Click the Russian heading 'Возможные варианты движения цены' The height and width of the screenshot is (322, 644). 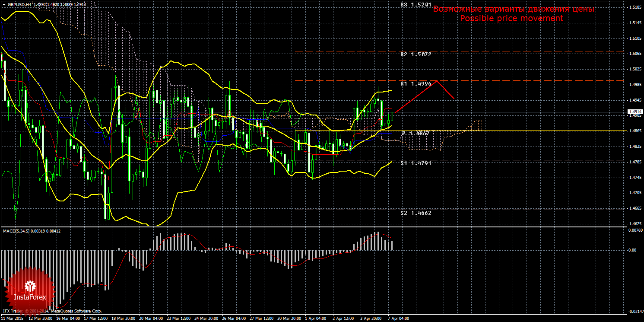tap(514, 9)
